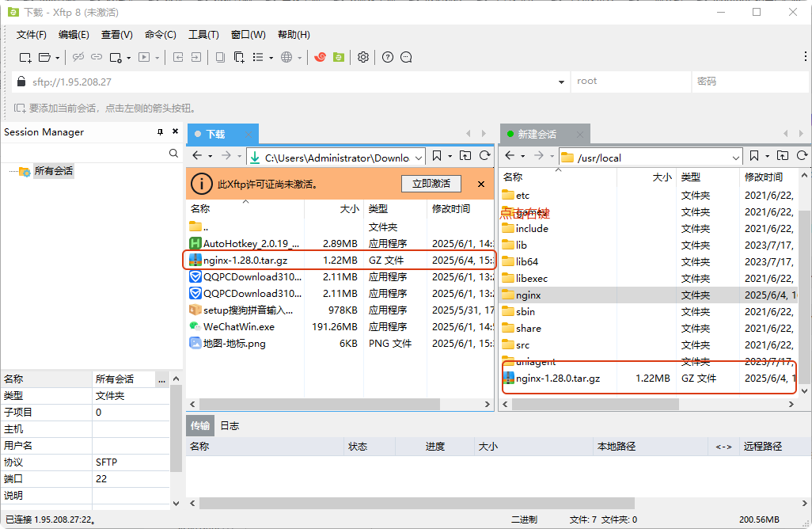The image size is (812, 529).
Task: Go up one folder in remote pane
Action: pos(783,155)
